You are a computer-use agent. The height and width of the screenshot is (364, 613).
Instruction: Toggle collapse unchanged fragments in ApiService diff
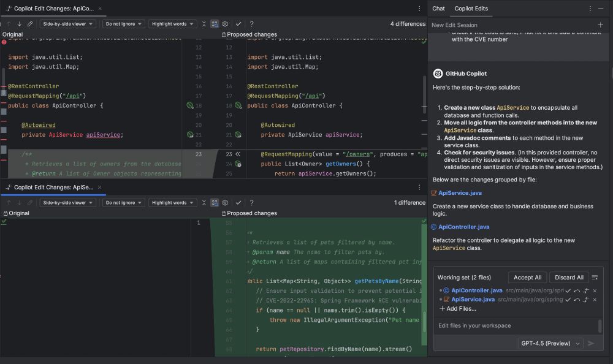point(204,202)
